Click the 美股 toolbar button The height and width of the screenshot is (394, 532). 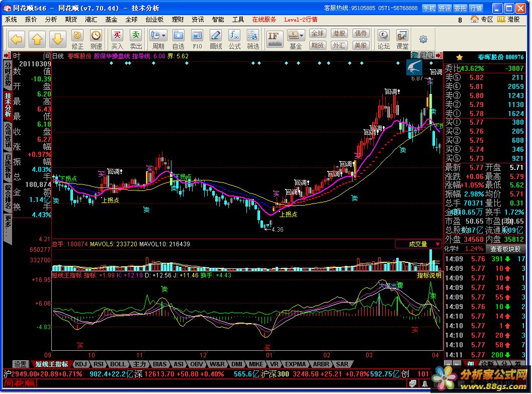tap(361, 45)
